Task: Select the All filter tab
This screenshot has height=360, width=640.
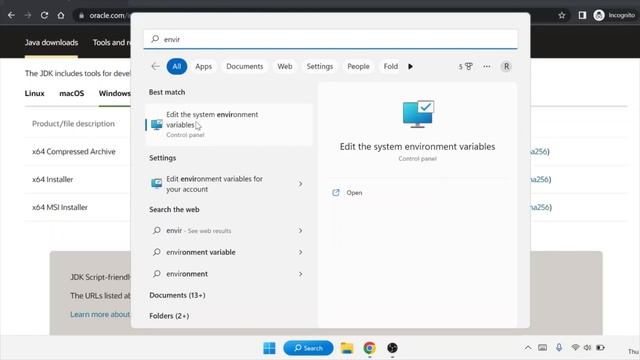Action: tap(177, 67)
